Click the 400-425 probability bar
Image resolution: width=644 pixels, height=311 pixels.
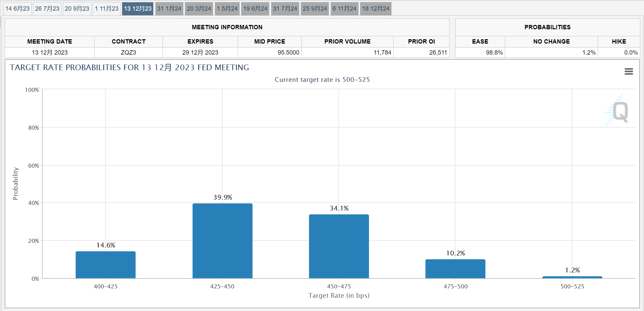pyautogui.click(x=106, y=265)
